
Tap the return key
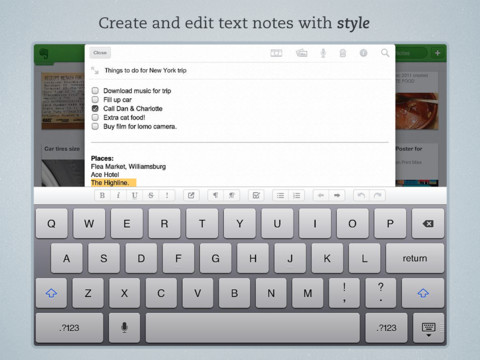pyautogui.click(x=415, y=258)
